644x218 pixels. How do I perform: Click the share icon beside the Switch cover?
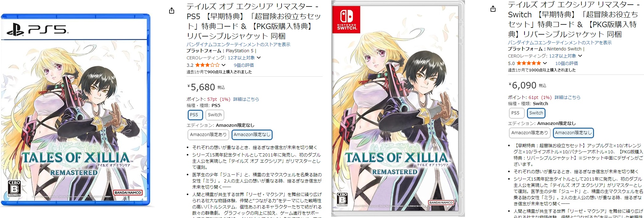pyautogui.click(x=493, y=9)
